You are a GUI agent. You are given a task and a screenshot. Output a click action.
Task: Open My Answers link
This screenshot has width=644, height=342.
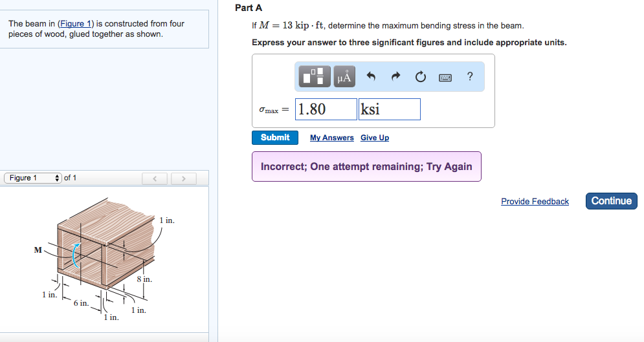pos(332,138)
